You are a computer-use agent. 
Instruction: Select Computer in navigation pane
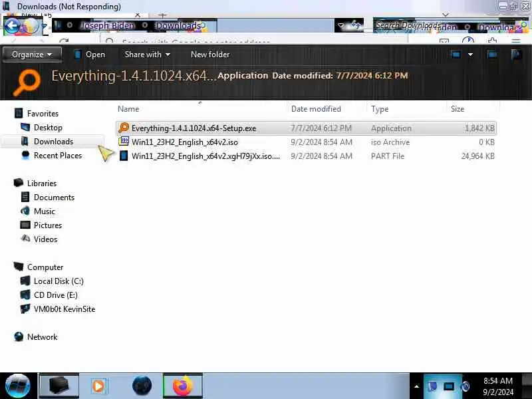click(x=45, y=267)
